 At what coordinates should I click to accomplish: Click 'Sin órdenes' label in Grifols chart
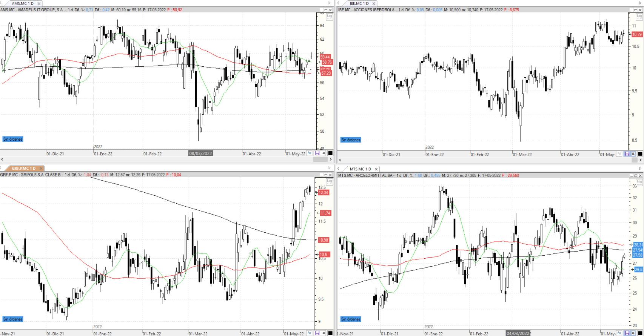13,319
